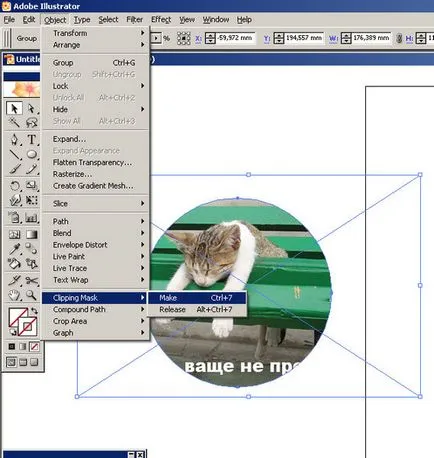Image resolution: width=434 pixels, height=458 pixels.
Task: Choose the Column Graph tool
Action: [32, 217]
